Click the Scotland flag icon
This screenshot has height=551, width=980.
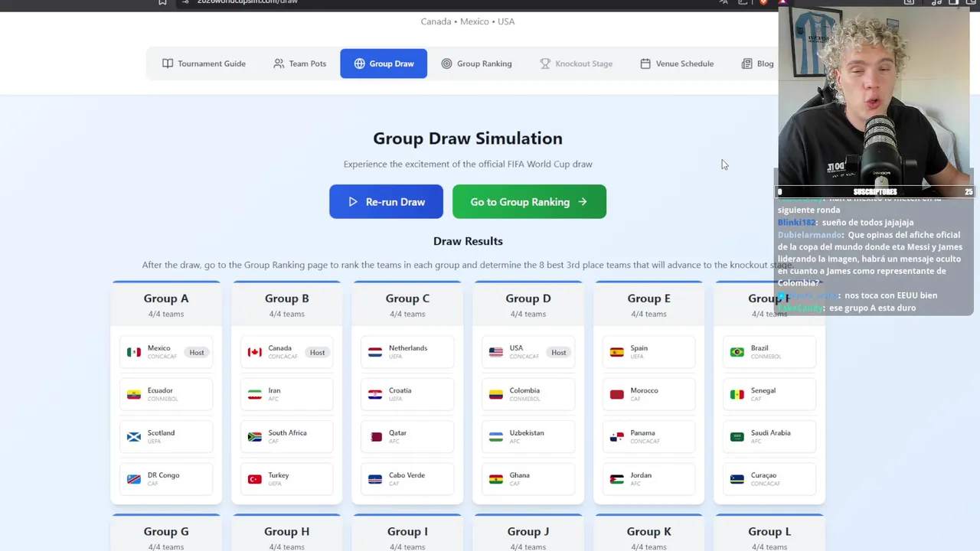coord(134,437)
